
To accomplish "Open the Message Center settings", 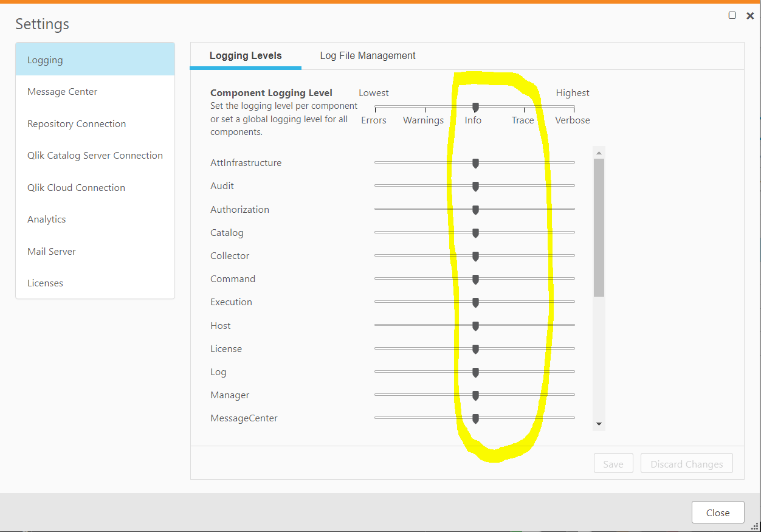I will [x=95, y=92].
